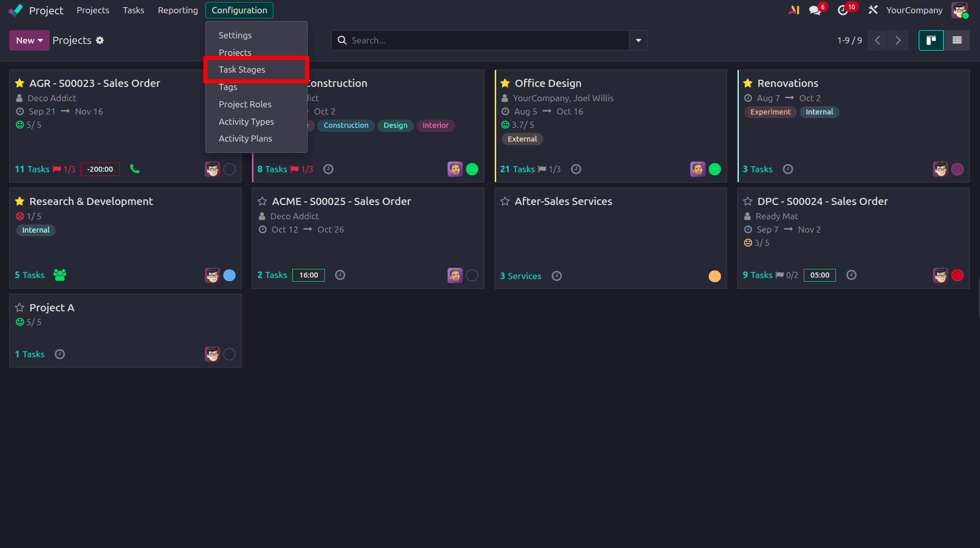Click the activity clock on Renovations card

[788, 169]
